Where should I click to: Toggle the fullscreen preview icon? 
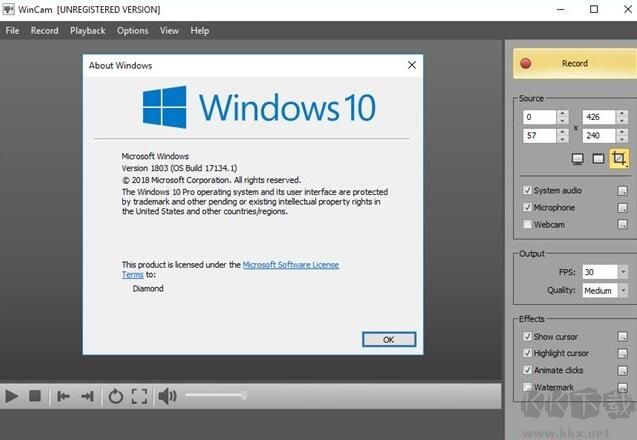coord(139,396)
